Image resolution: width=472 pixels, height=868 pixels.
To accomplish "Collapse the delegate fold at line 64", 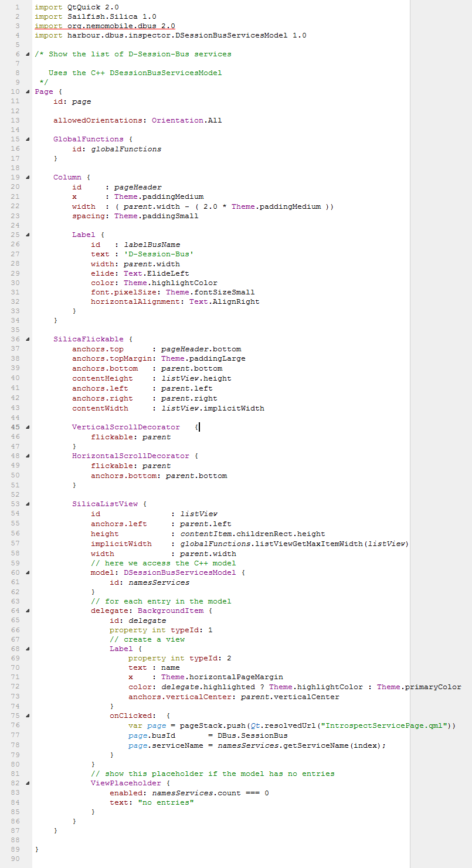I will [28, 611].
